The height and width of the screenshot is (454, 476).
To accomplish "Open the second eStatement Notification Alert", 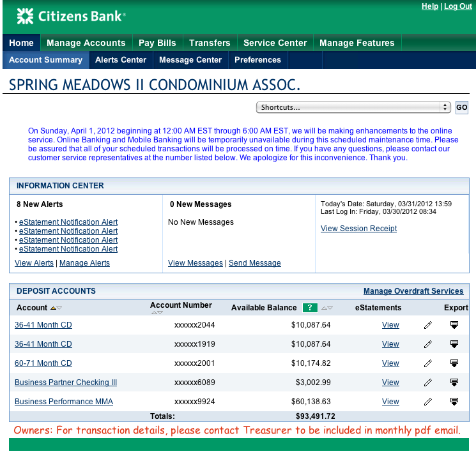I will (x=68, y=231).
